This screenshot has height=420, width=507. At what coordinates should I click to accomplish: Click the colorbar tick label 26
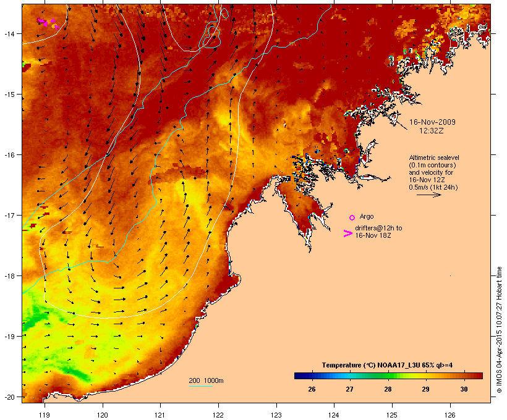tap(312, 389)
